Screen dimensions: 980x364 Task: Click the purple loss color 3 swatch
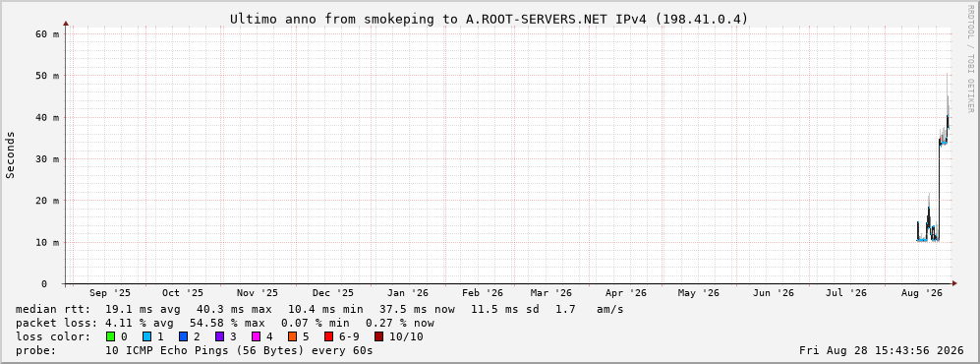(219, 336)
